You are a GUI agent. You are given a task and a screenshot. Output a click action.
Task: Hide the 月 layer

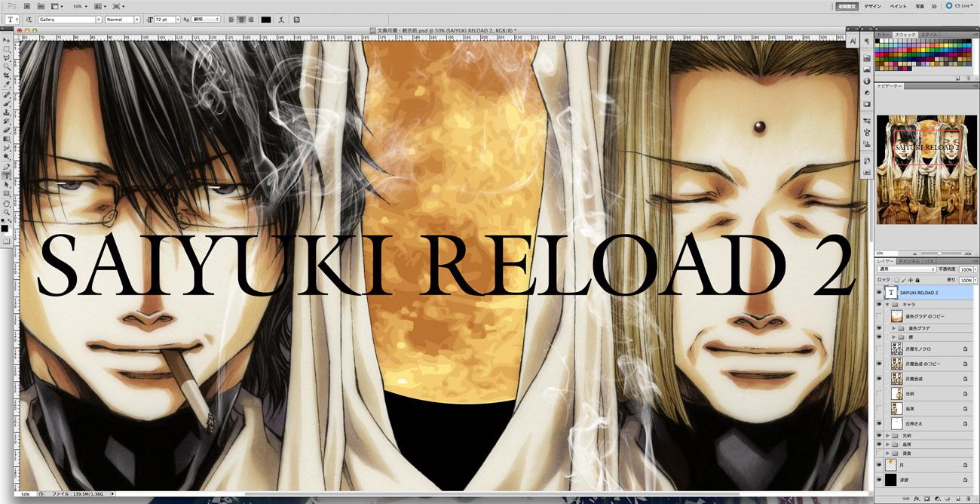tap(879, 465)
